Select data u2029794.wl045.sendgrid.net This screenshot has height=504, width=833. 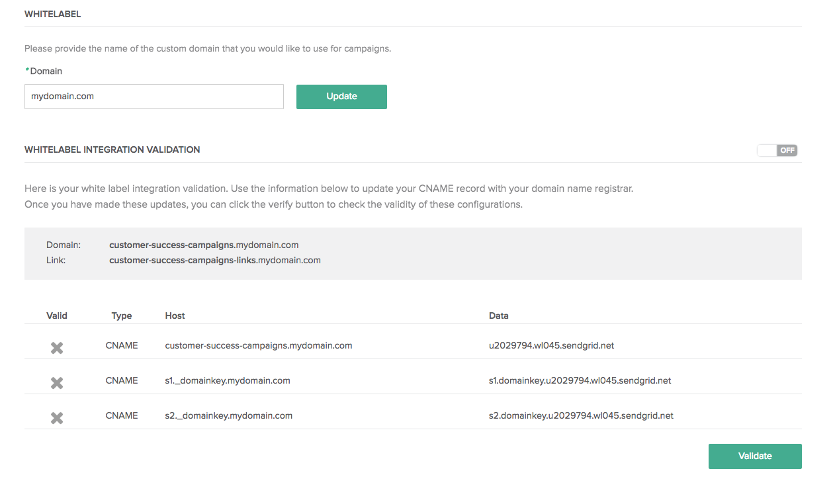coord(552,345)
